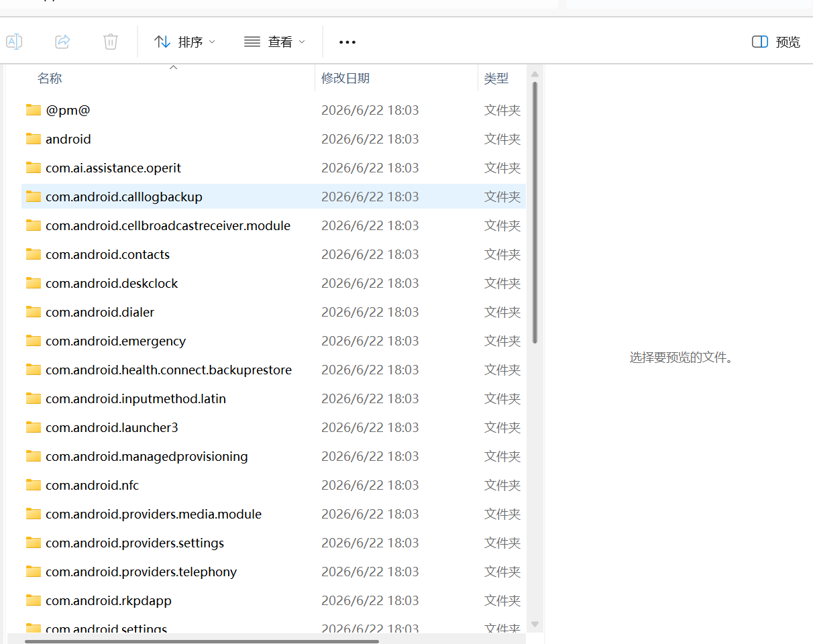The width and height of the screenshot is (813, 644).
Task: Click the com.android.health.connect.backuprestore name
Action: point(169,370)
